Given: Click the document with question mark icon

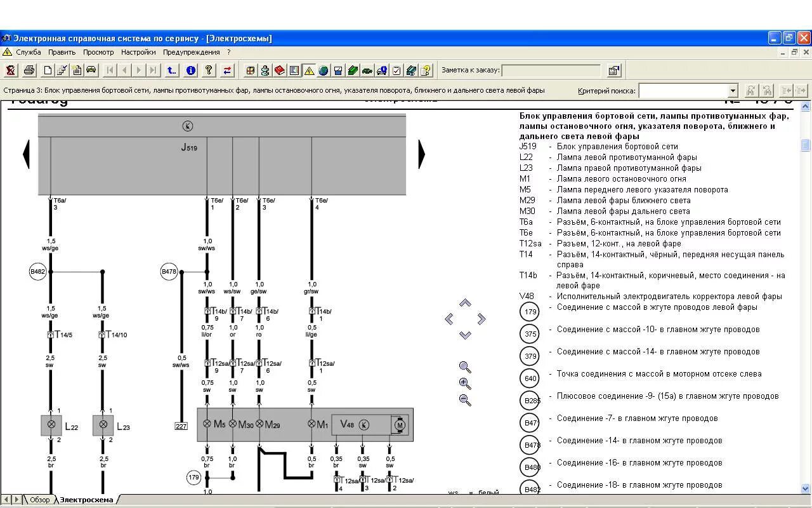Looking at the screenshot, I should point(426,70).
